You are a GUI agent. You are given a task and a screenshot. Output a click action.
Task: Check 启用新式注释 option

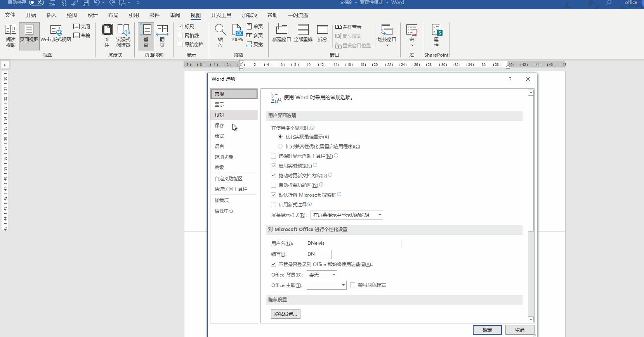pyautogui.click(x=274, y=204)
